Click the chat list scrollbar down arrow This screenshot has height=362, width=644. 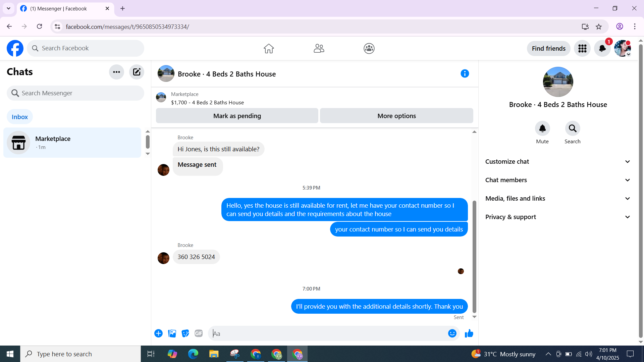coord(148,154)
